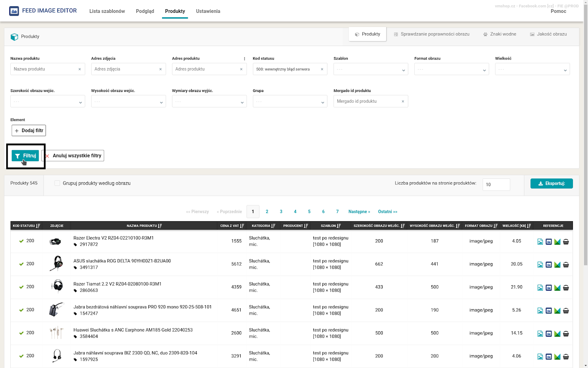Image resolution: width=588 pixels, height=368 pixels.
Task: Open Ustawienia menu item
Action: pos(208,11)
